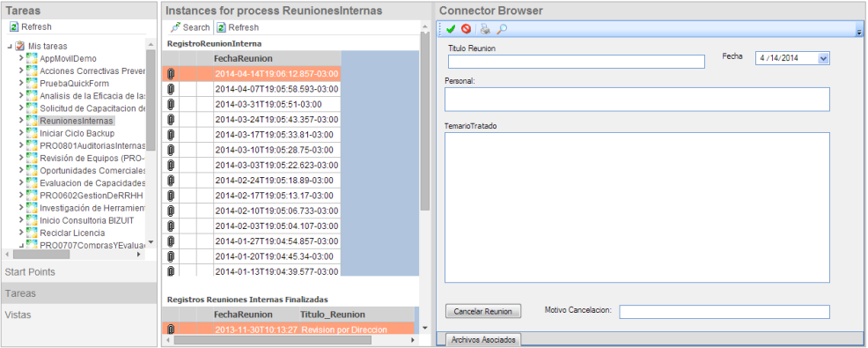The width and height of the screenshot is (868, 348).
Task: Expand the AppMovilDemo tree node
Action: coord(21,58)
